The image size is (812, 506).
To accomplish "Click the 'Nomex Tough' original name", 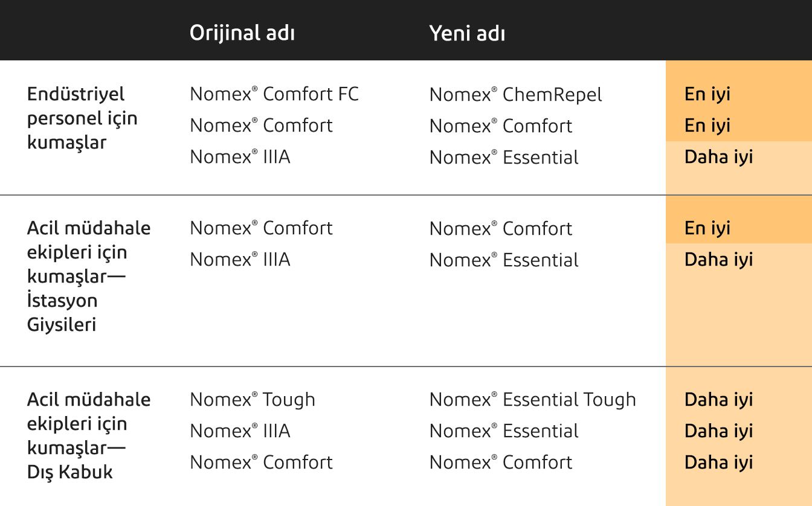I will 253,400.
